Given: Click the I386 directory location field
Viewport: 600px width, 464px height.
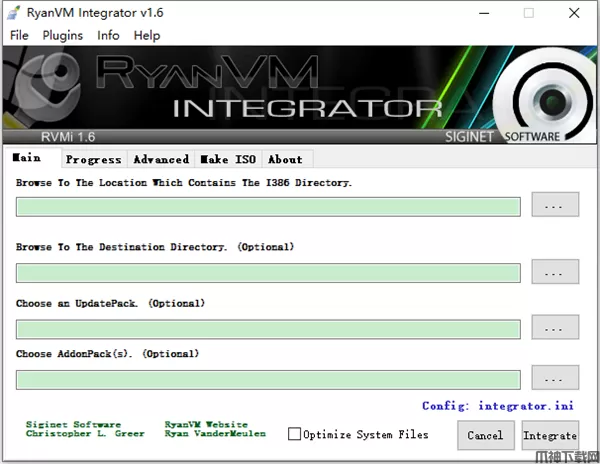Looking at the screenshot, I should point(268,207).
